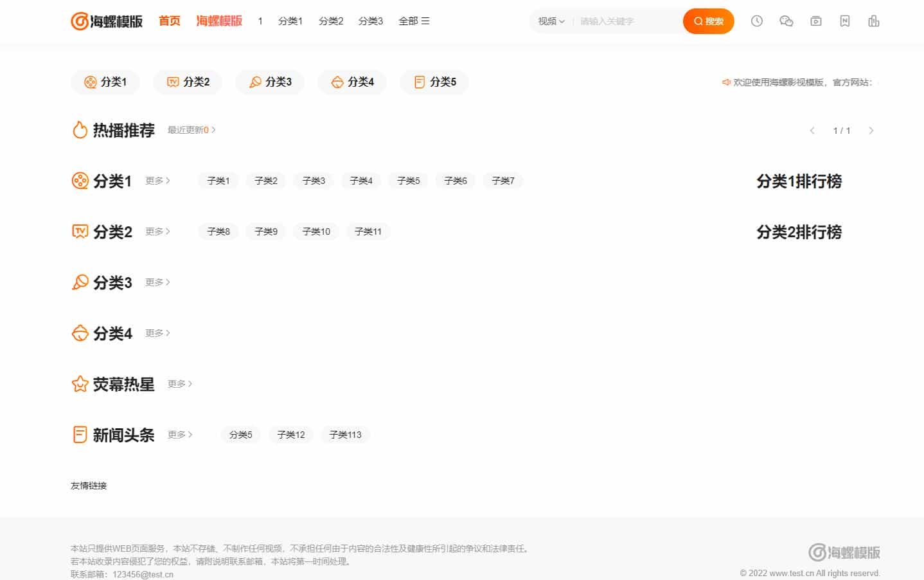Expand 更多 for 荧幕热星 section
The image size is (924, 580).
coord(180,384)
